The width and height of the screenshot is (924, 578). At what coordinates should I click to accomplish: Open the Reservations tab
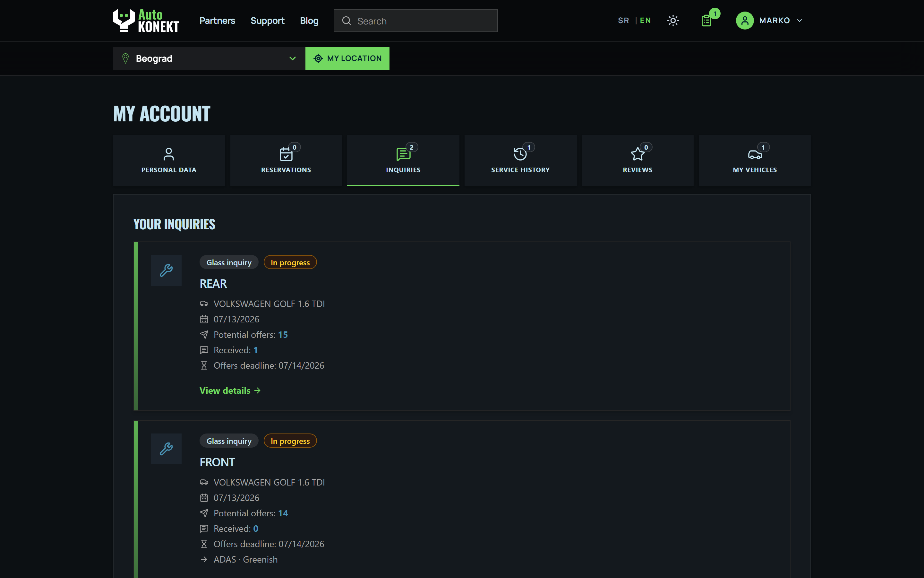[x=286, y=160]
